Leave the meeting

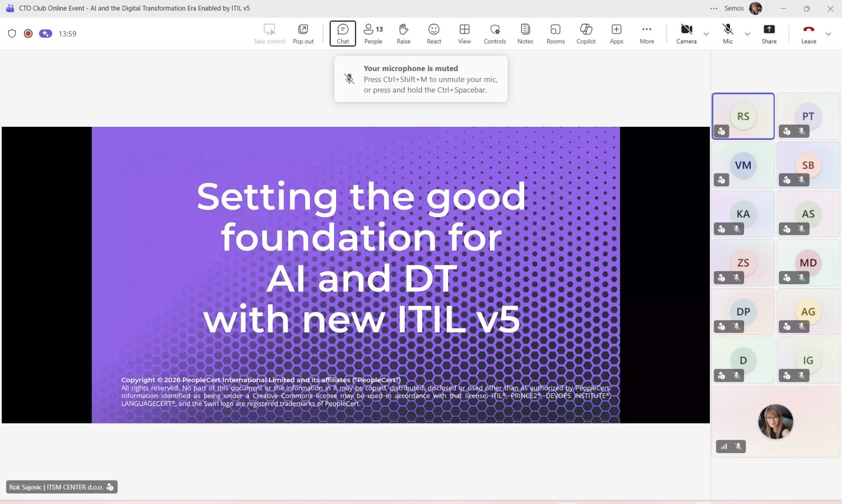(808, 33)
